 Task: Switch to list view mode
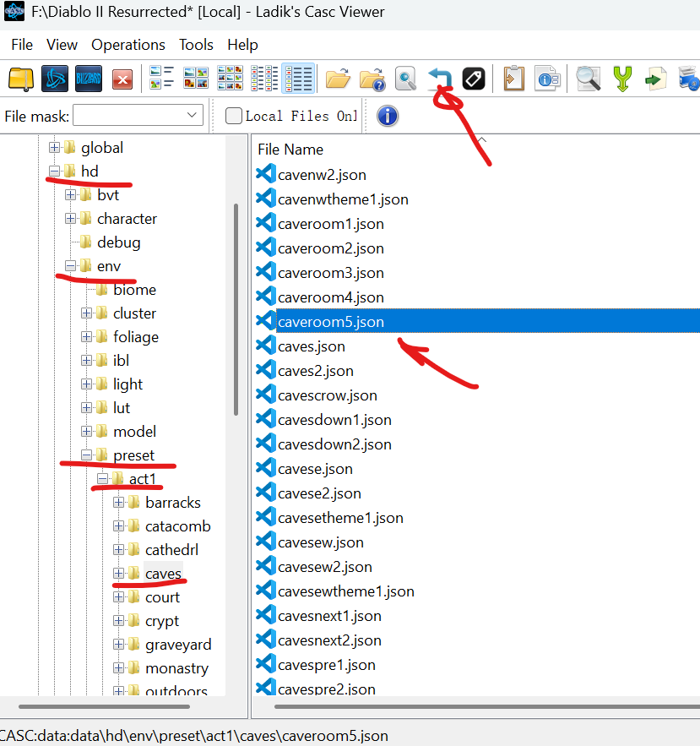point(264,78)
